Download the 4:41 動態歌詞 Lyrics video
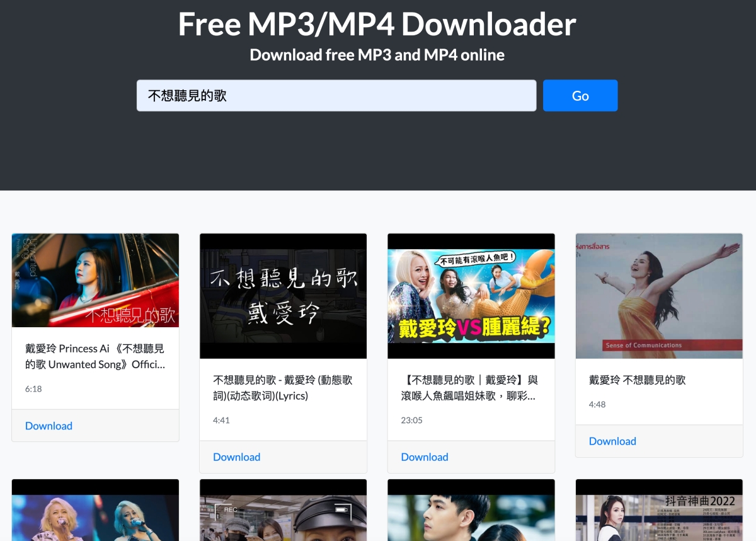The image size is (756, 541). tap(236, 457)
